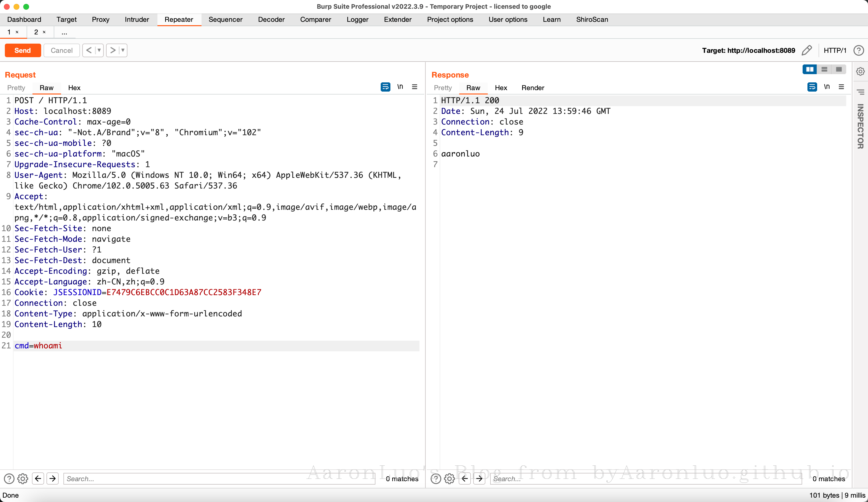Click the Target: http://localhost:8089 label
The width and height of the screenshot is (868, 502).
pos(748,50)
